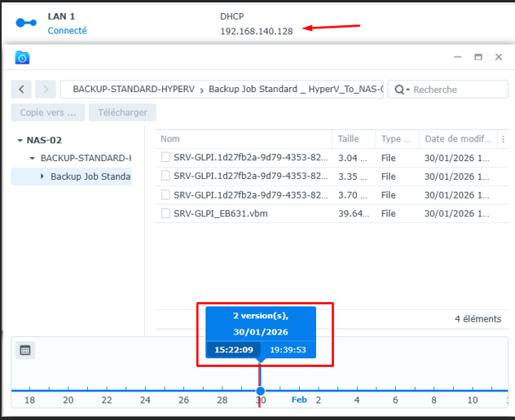Go forward with the right chevron button

pos(46,90)
